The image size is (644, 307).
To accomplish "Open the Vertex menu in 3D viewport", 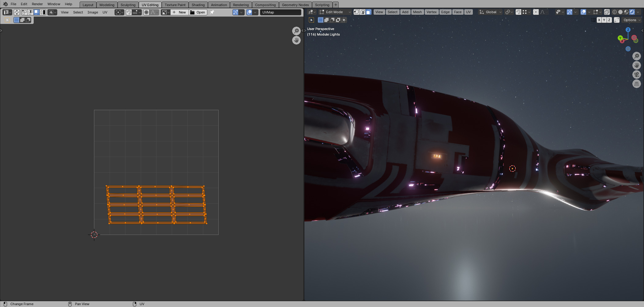I will (x=431, y=12).
